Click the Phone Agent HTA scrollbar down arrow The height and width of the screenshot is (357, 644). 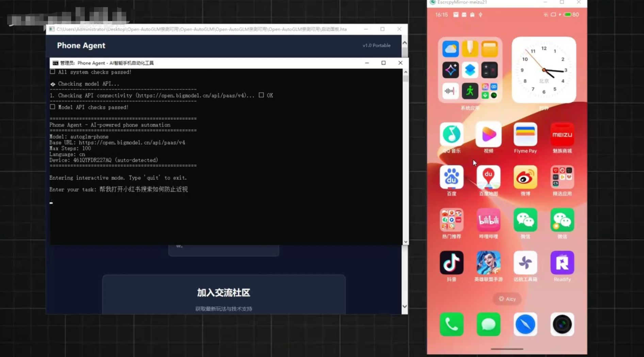pyautogui.click(x=404, y=306)
